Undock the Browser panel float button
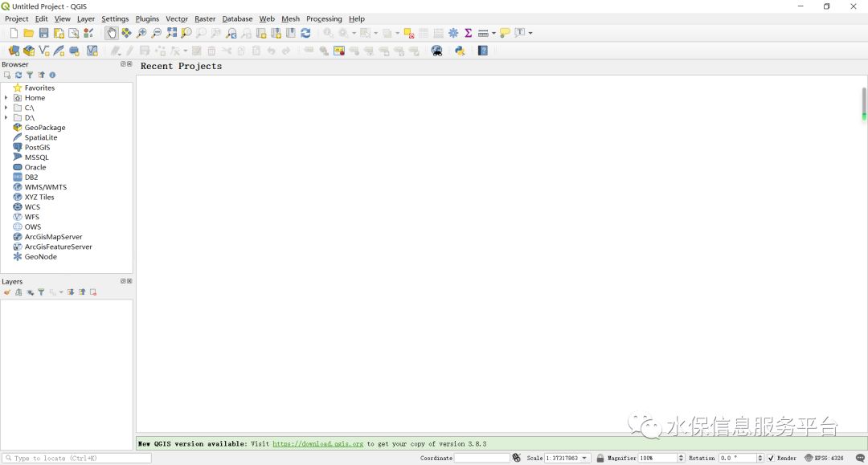Viewport: 868px width, 465px height. click(123, 64)
